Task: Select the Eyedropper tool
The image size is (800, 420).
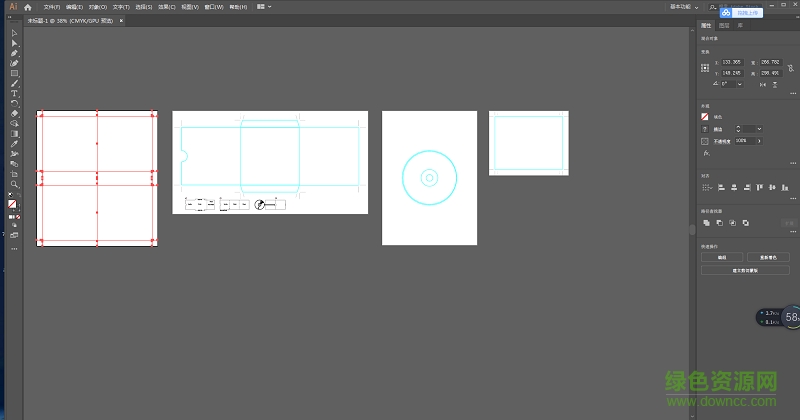Action: tap(14, 143)
